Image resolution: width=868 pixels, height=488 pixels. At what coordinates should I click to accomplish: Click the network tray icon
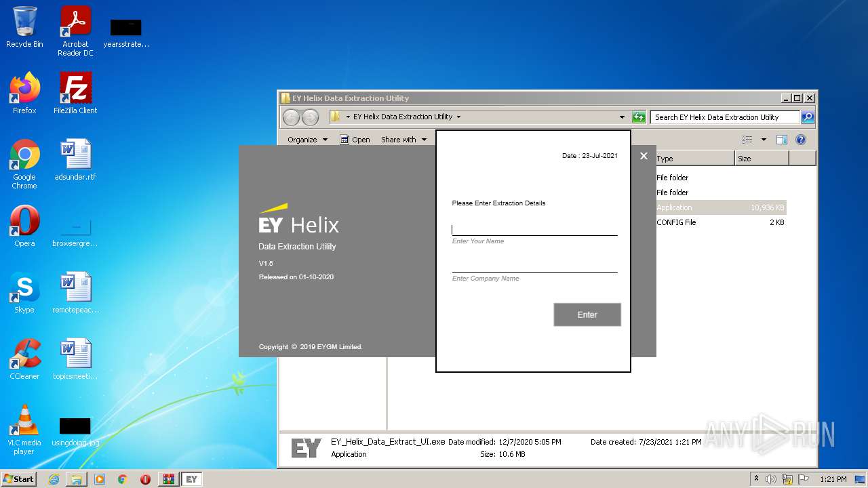[787, 479]
